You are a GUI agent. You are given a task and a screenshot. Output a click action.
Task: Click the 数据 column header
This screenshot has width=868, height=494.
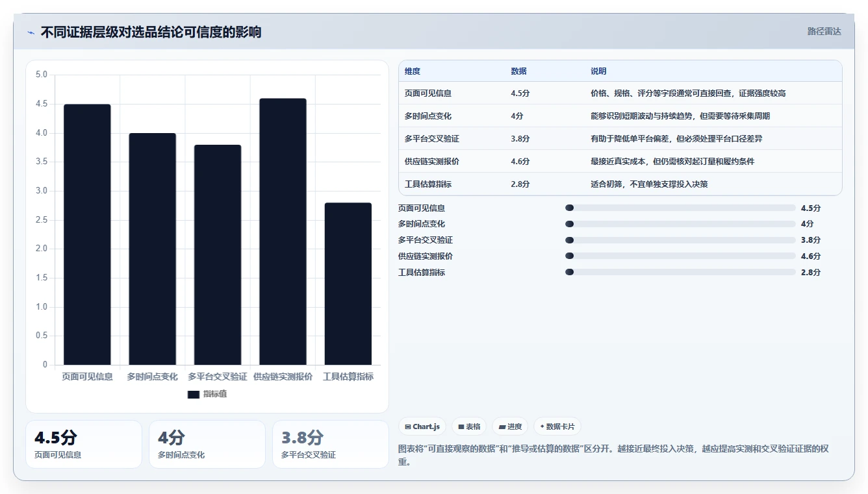[519, 71]
